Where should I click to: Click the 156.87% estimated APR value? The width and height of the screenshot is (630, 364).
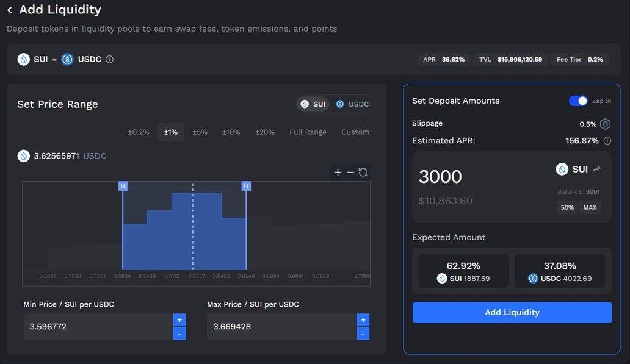582,141
